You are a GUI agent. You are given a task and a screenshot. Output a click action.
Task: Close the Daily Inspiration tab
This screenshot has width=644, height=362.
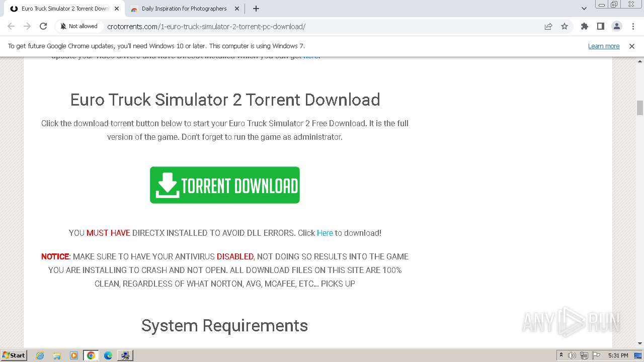coord(237,9)
